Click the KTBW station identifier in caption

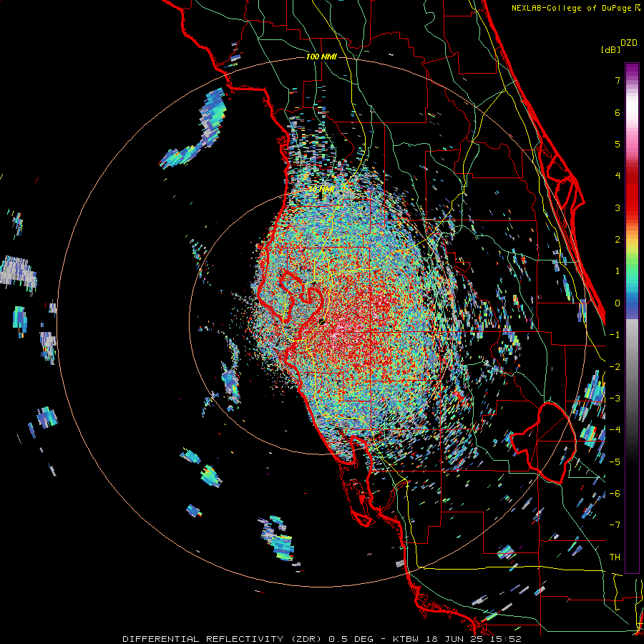407,639
